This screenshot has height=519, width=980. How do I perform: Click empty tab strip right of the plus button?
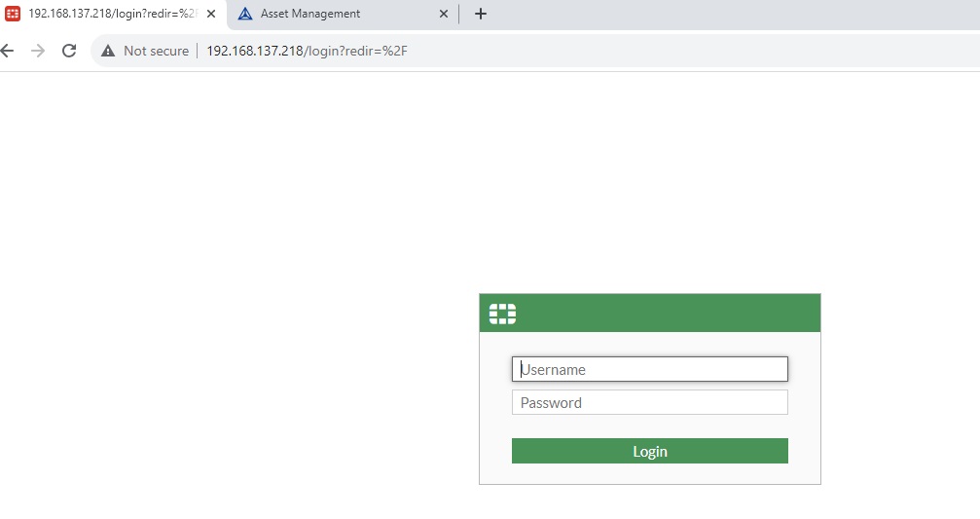(x=730, y=14)
